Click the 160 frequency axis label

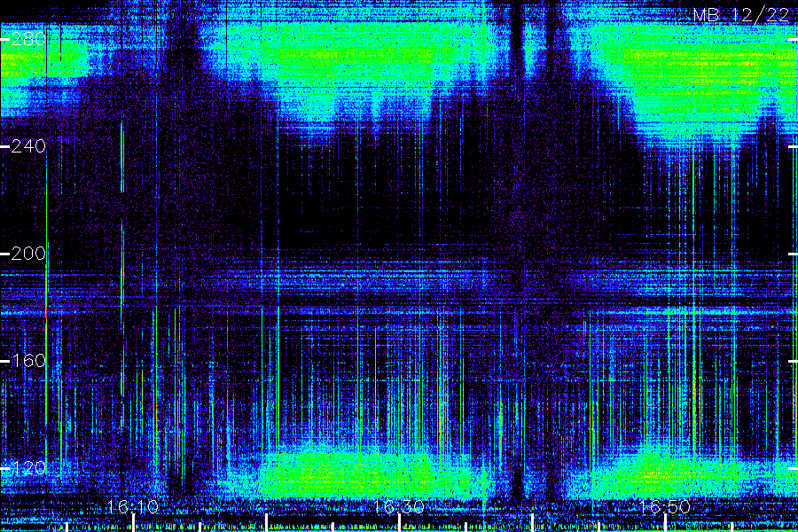(28, 361)
